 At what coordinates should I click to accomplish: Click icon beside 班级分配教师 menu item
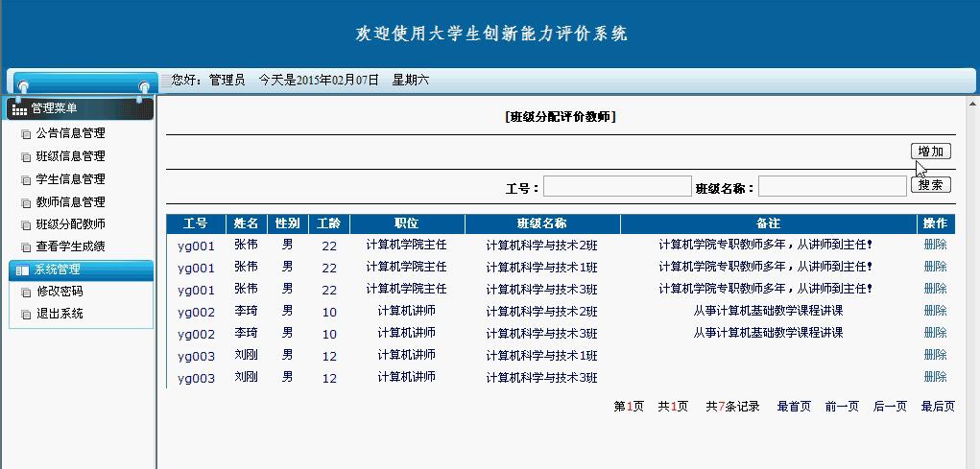click(x=26, y=224)
